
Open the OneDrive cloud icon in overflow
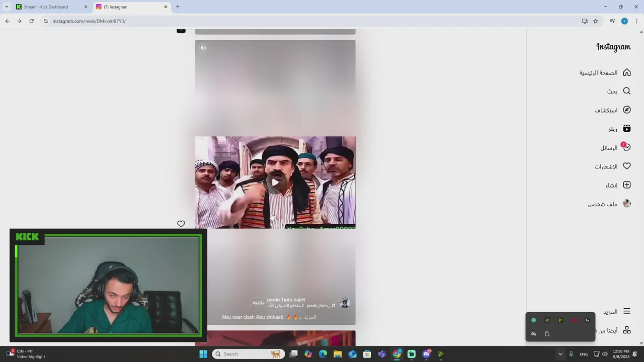pos(534,333)
